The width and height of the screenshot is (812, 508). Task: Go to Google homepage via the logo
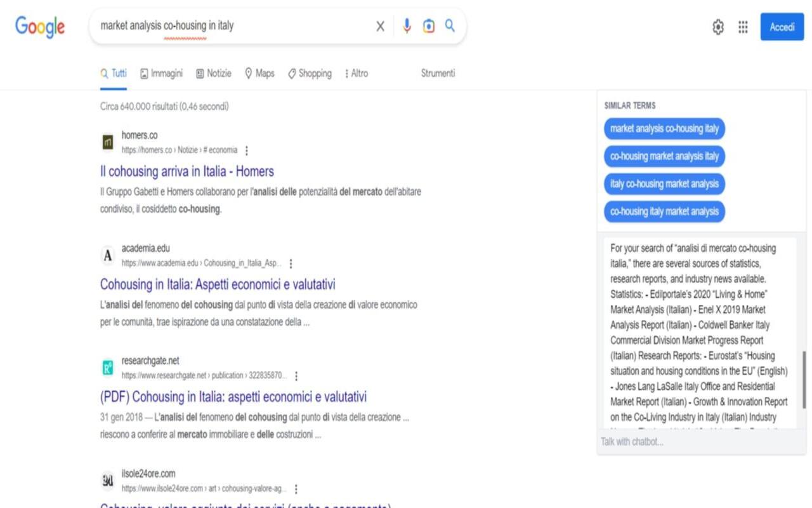coord(39,27)
